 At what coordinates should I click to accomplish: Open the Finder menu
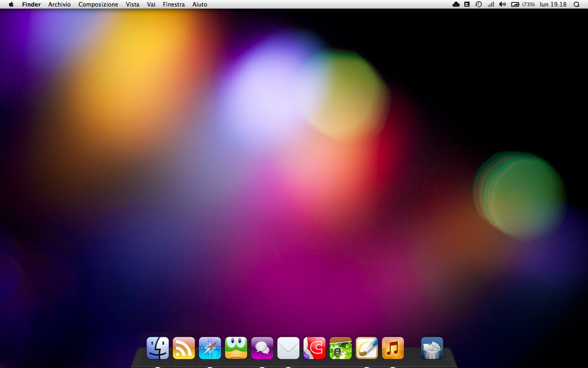pos(31,4)
